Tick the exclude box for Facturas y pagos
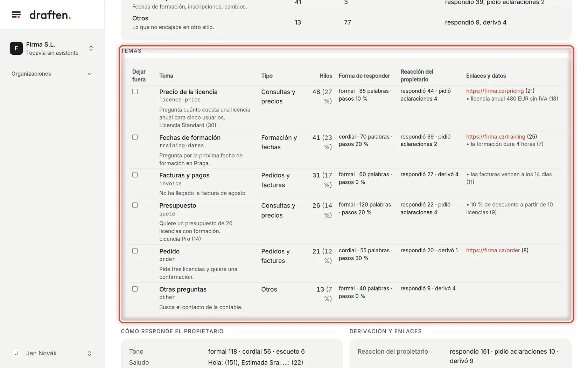 pos(135,175)
